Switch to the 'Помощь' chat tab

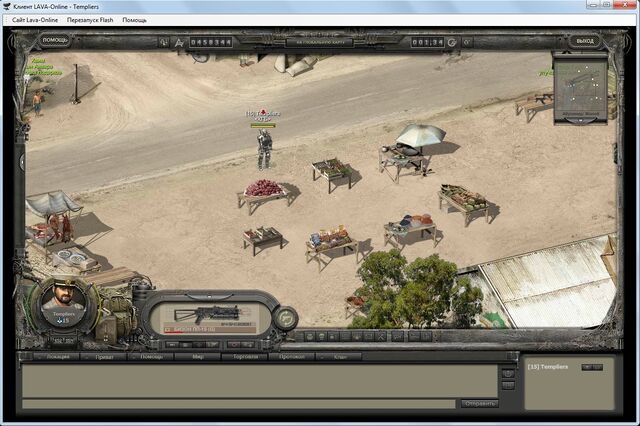coord(151,357)
